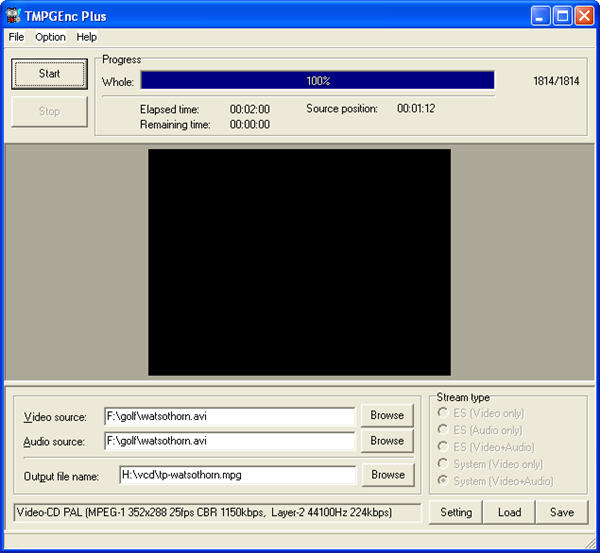Click the window resize grip corner
Screen dimensions: 600x553
tap(590, 543)
